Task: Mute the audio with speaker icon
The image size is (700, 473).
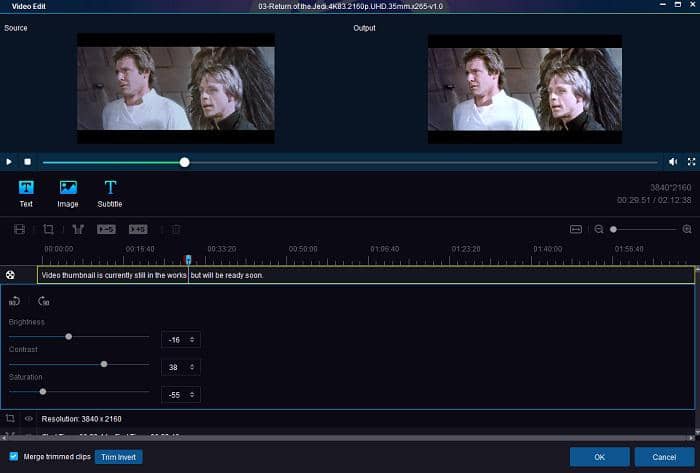Action: click(673, 162)
